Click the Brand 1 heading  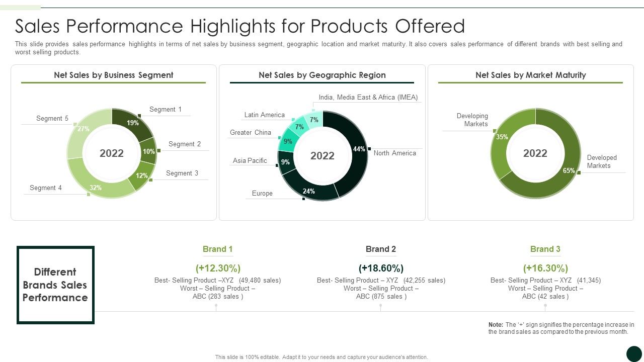click(x=218, y=249)
